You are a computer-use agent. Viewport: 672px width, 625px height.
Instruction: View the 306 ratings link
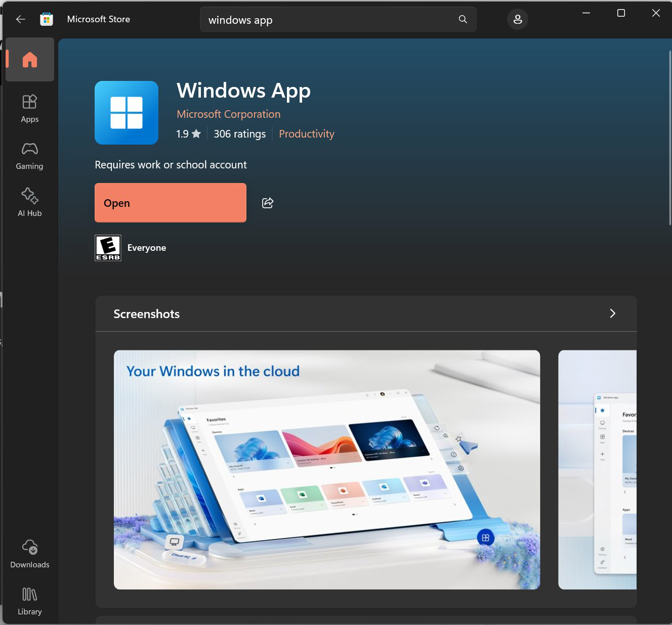[x=240, y=134]
